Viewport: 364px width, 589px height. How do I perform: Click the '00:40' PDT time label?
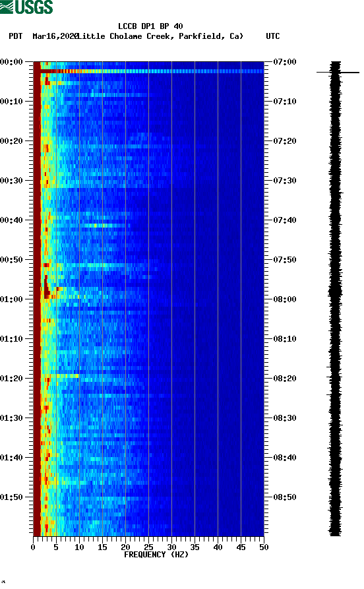[11, 220]
